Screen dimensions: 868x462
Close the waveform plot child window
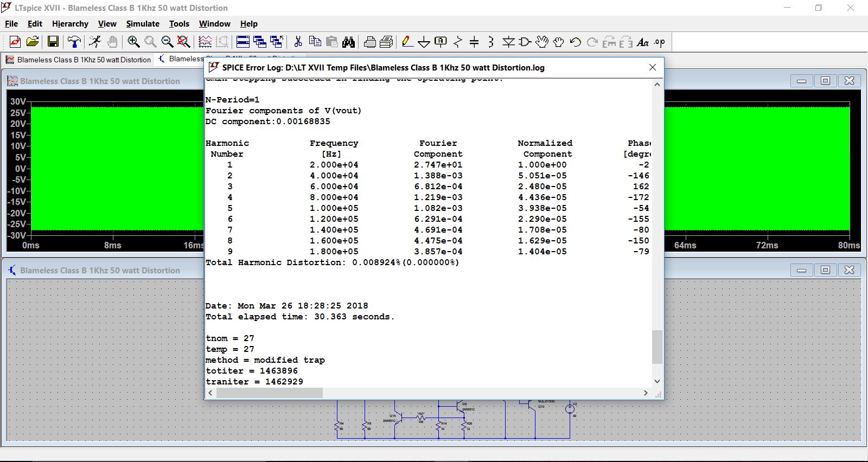[x=849, y=81]
